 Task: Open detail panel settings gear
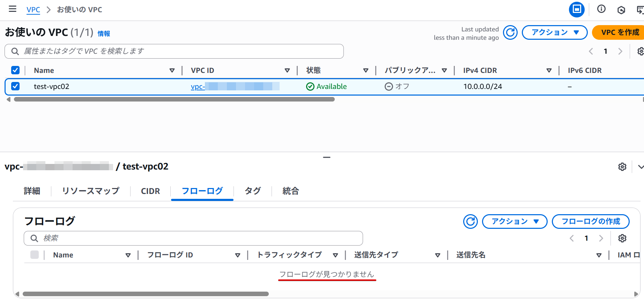tap(622, 167)
